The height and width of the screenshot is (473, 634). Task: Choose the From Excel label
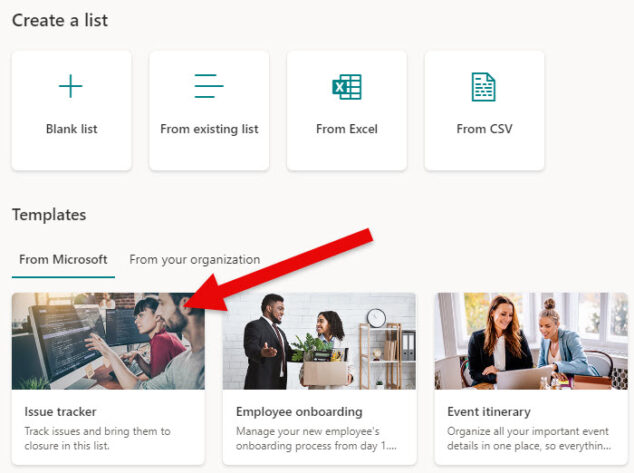click(347, 129)
